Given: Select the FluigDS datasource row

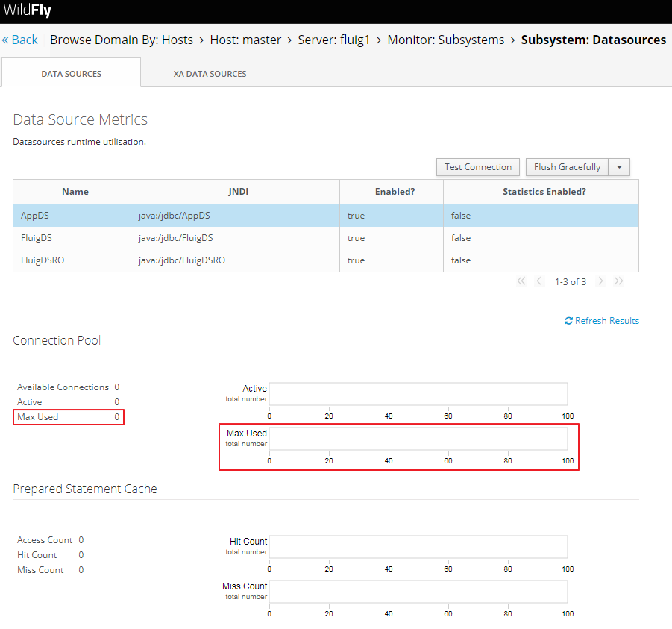Looking at the screenshot, I should coord(326,238).
